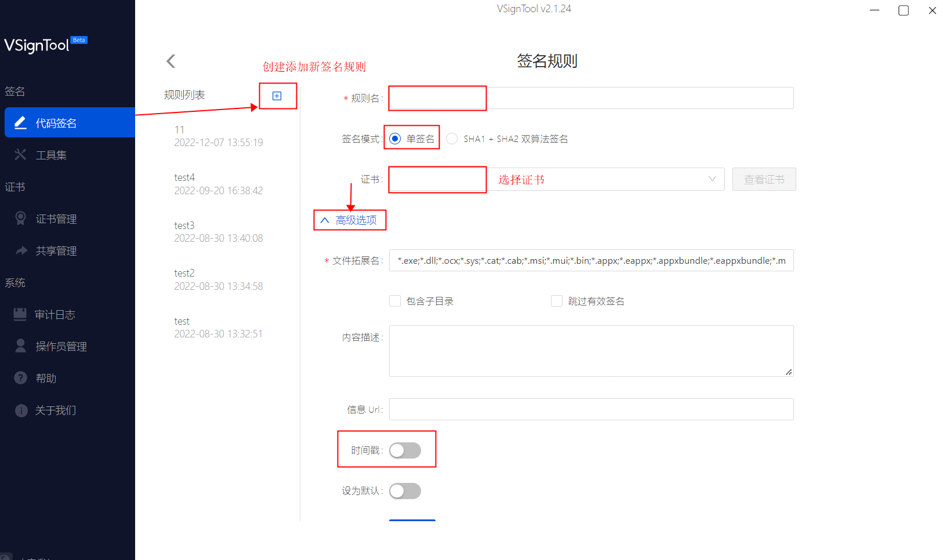The height and width of the screenshot is (560, 943).
Task: Click the 代码签名 pen icon
Action: pyautogui.click(x=20, y=123)
